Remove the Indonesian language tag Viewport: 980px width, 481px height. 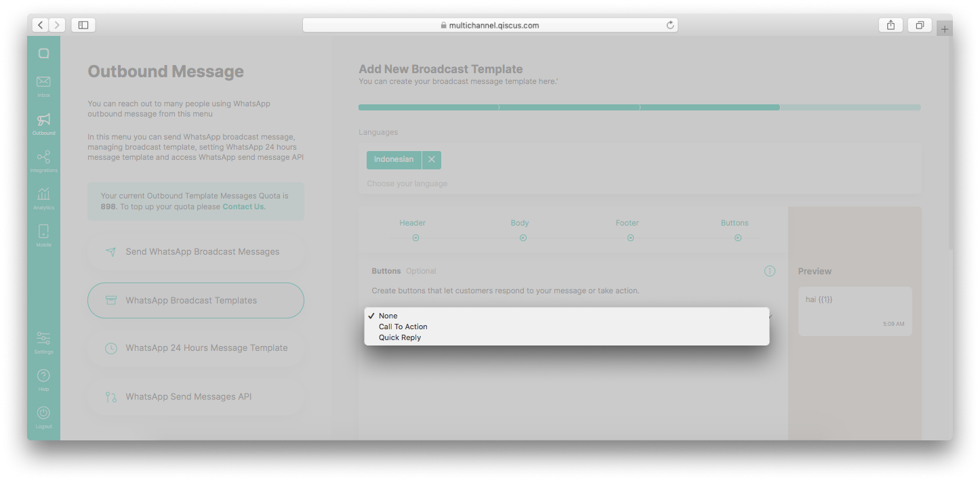432,160
